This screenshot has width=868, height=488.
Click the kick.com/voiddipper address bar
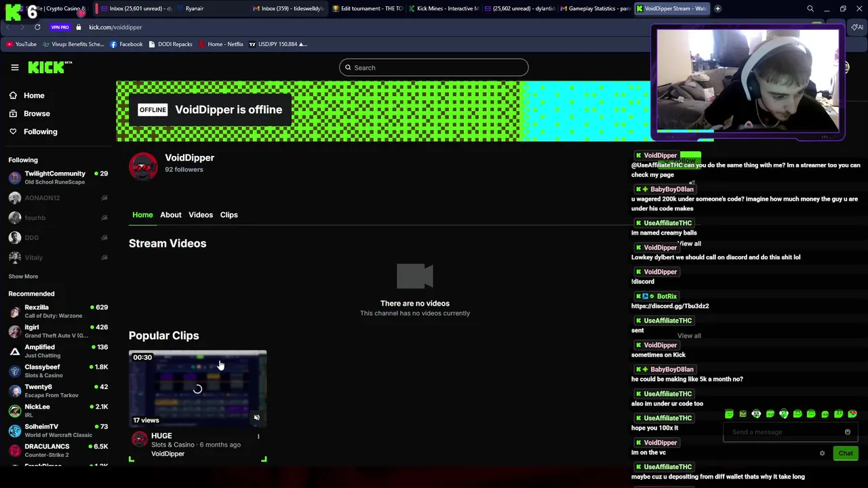pyautogui.click(x=115, y=27)
